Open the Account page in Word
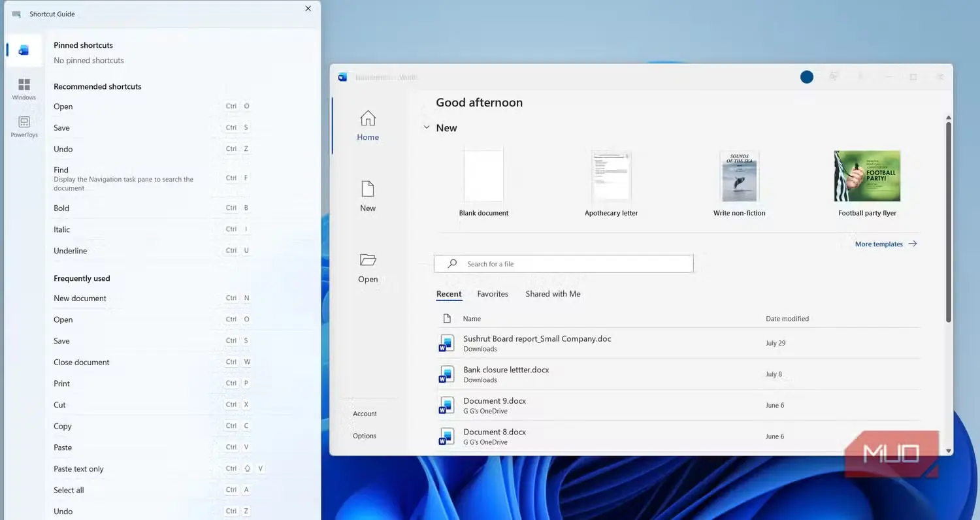 [x=365, y=414]
